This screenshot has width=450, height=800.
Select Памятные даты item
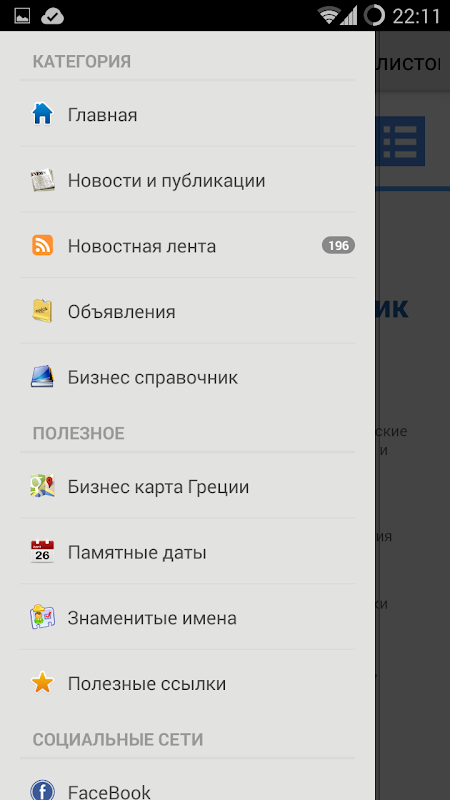point(188,552)
